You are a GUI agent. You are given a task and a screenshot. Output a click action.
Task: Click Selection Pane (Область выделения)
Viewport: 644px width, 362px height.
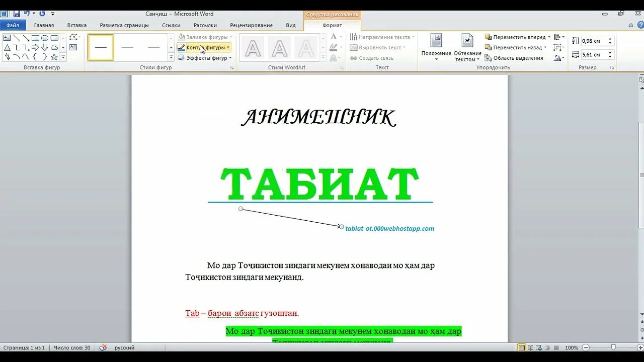tap(514, 58)
